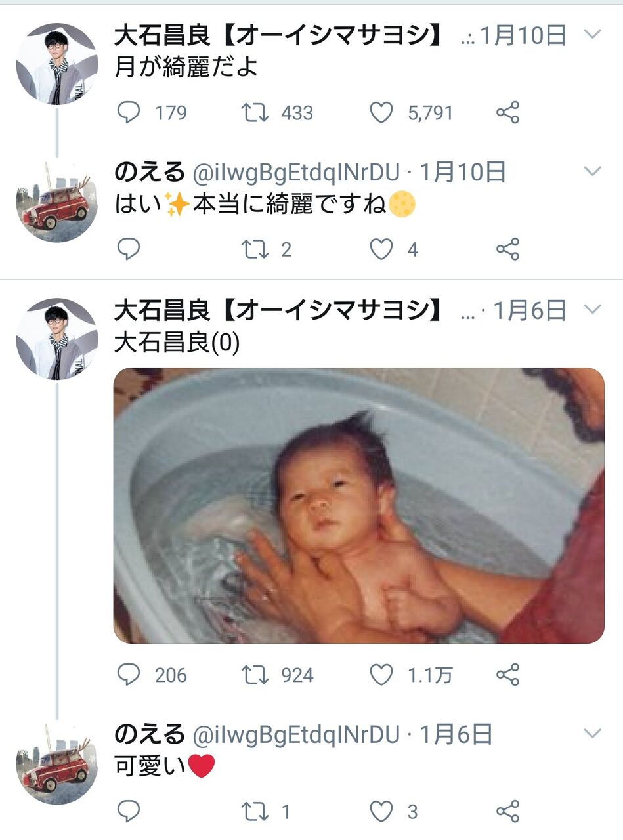View のえる's red car avatar on 可愛い reply
This screenshot has width=623, height=840.
(56, 764)
